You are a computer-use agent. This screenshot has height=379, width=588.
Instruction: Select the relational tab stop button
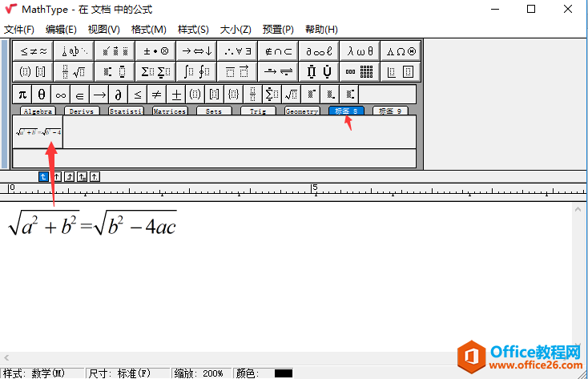click(83, 177)
